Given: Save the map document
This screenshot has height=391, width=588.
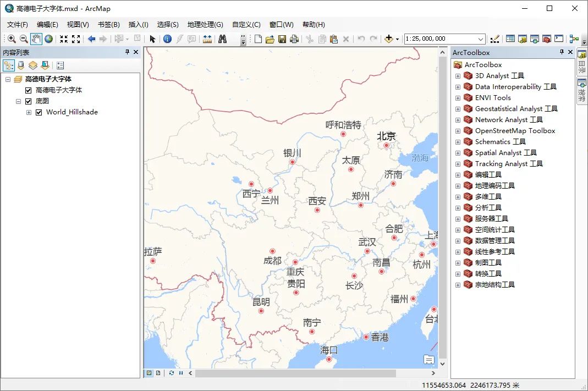Looking at the screenshot, I should [282, 38].
